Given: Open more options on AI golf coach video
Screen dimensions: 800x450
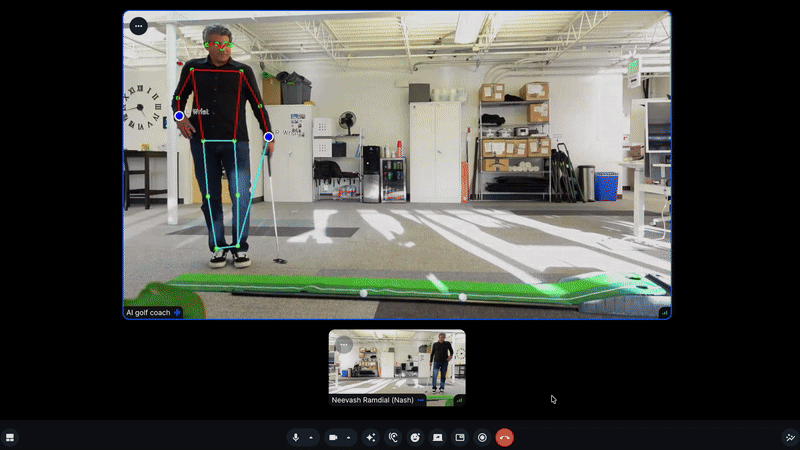Looking at the screenshot, I should 138,26.
